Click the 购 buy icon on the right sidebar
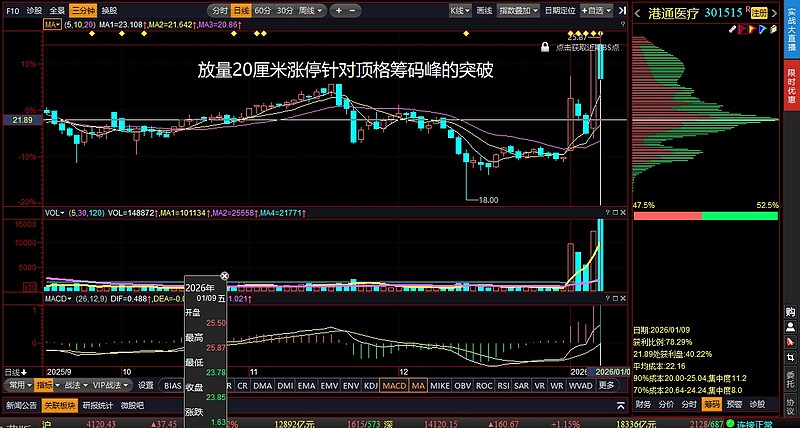This screenshot has height=428, width=800. pos(790,312)
